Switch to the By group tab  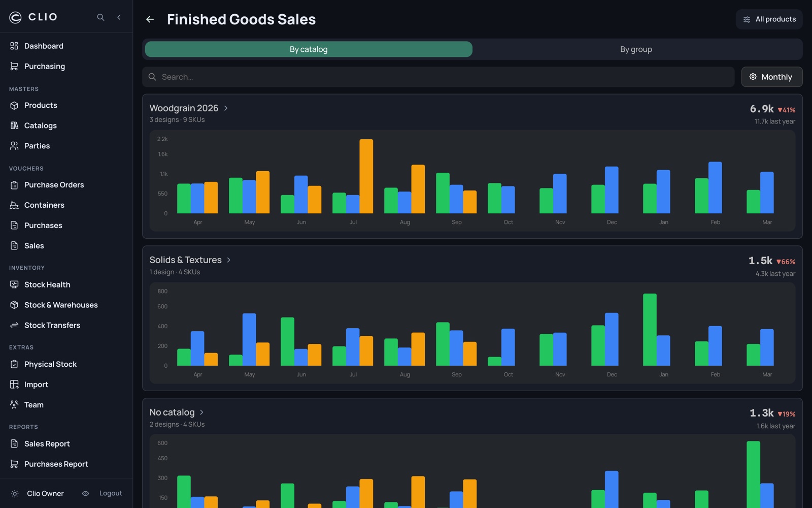(x=636, y=49)
